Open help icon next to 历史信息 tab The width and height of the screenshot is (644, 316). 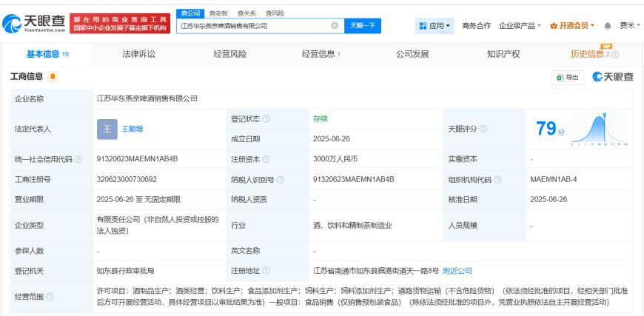[x=615, y=55]
